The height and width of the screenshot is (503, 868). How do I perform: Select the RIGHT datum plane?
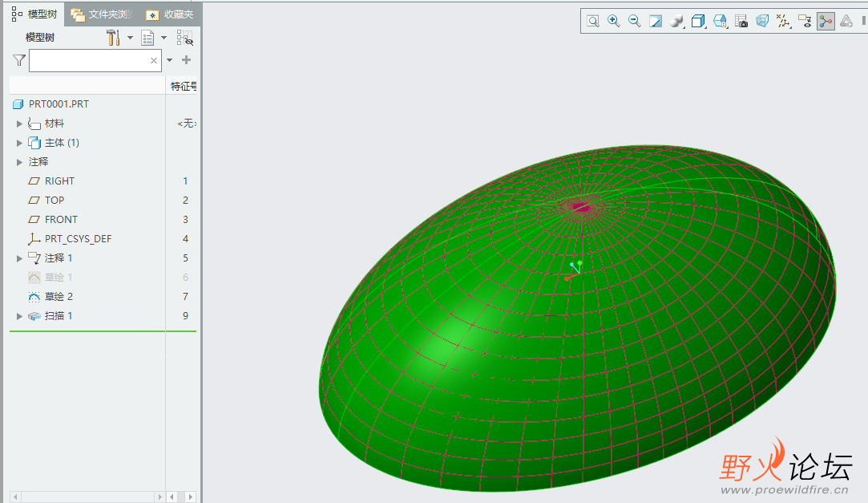click(59, 181)
